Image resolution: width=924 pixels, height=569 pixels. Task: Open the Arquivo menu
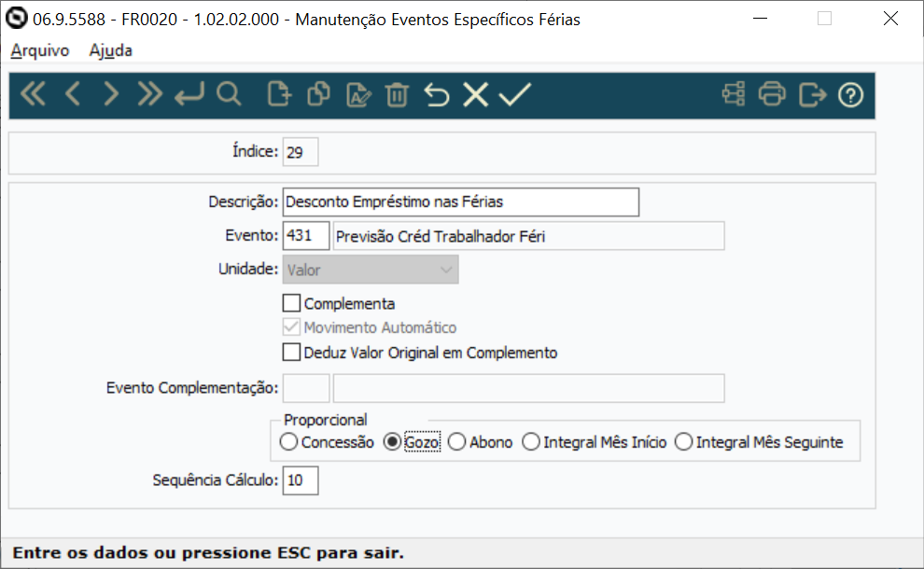tap(38, 50)
